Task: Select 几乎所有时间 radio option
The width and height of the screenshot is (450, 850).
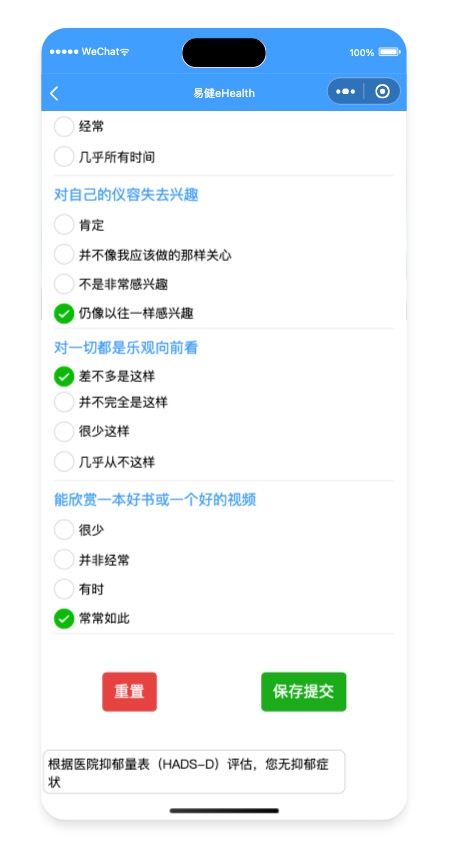Action: [105, 157]
